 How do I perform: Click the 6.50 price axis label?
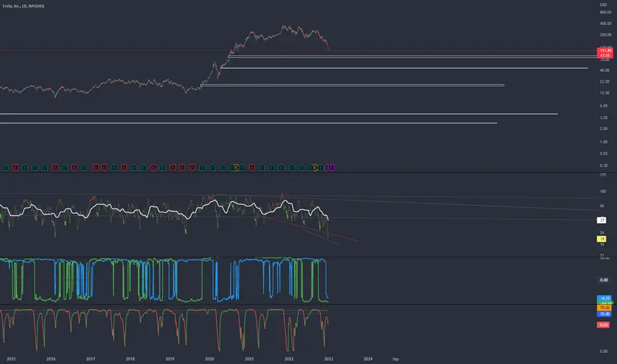(x=603, y=106)
